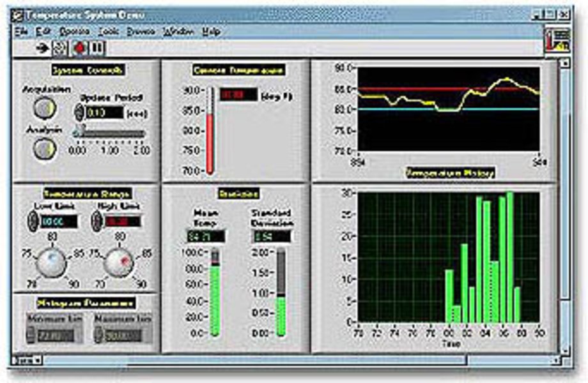Screen dimensions: 588x383
Task: Open the Window menu
Action: 178,32
